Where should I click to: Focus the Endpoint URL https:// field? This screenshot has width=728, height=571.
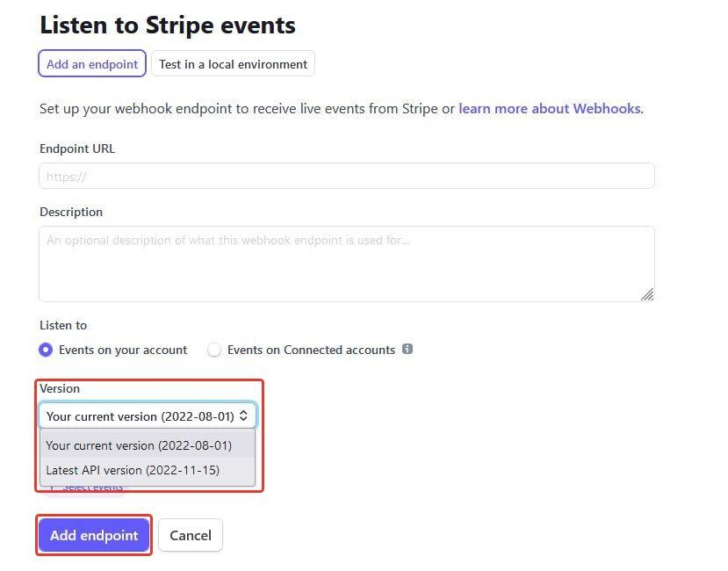pyautogui.click(x=347, y=176)
